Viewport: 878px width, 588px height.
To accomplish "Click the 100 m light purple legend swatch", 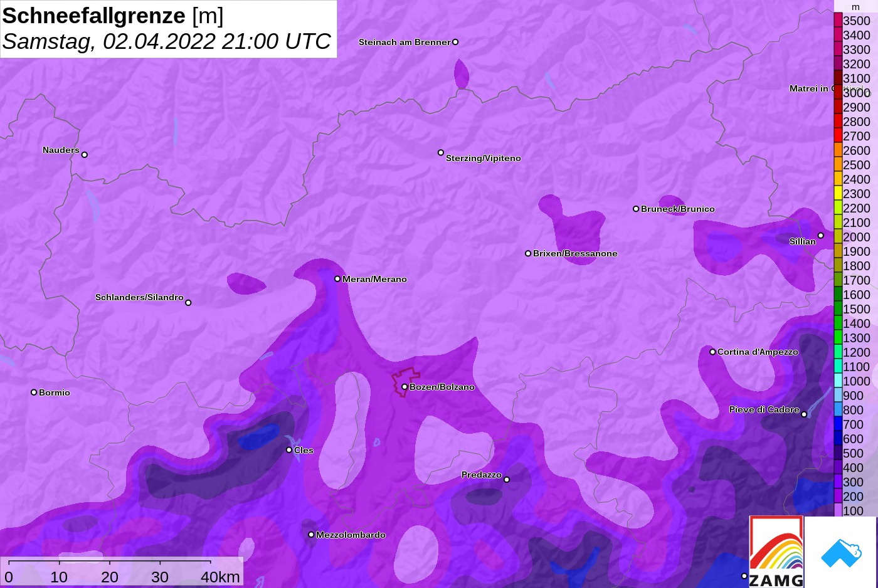I will (x=838, y=511).
